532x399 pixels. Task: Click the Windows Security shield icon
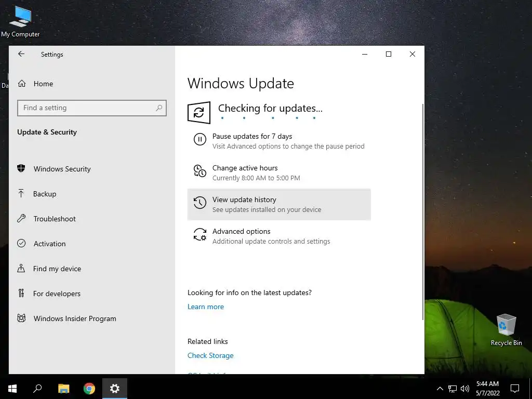tap(21, 168)
